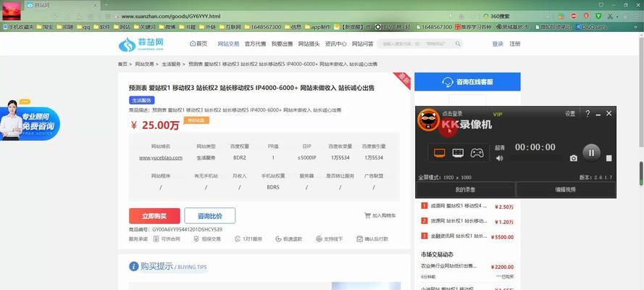Viewport: 644px width, 290px height.
Task: Stop recording with the square stop button
Action: click(x=609, y=158)
